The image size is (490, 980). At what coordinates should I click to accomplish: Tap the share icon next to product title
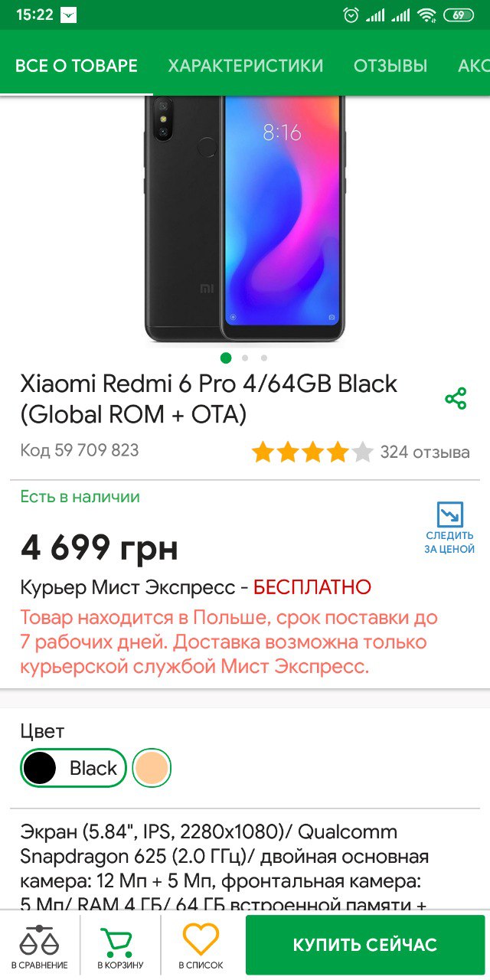456,399
